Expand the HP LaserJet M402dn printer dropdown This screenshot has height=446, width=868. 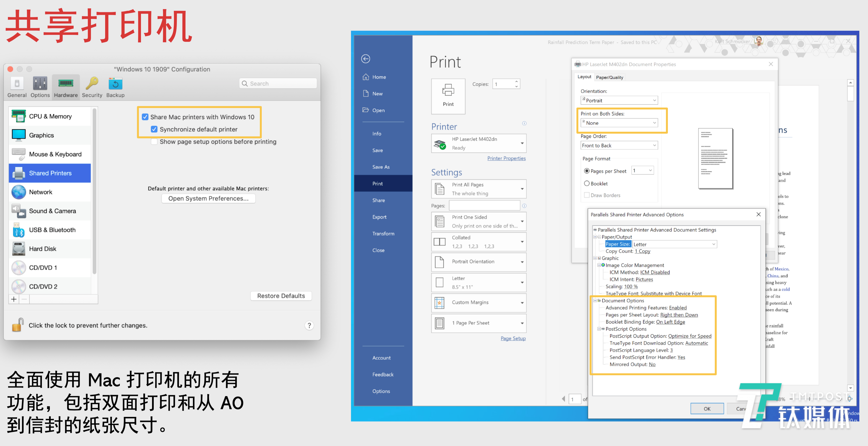[479, 143]
